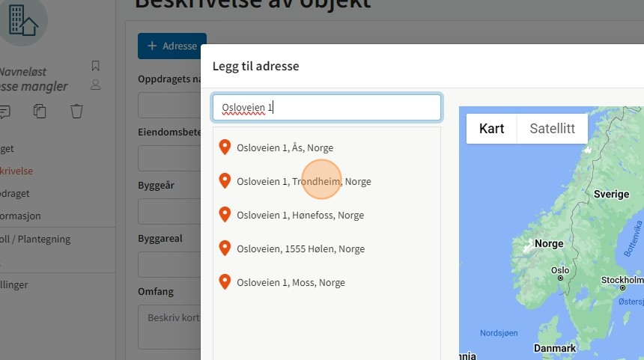Image resolution: width=644 pixels, height=360 pixels.
Task: Click the copy document icon
Action: [x=40, y=112]
